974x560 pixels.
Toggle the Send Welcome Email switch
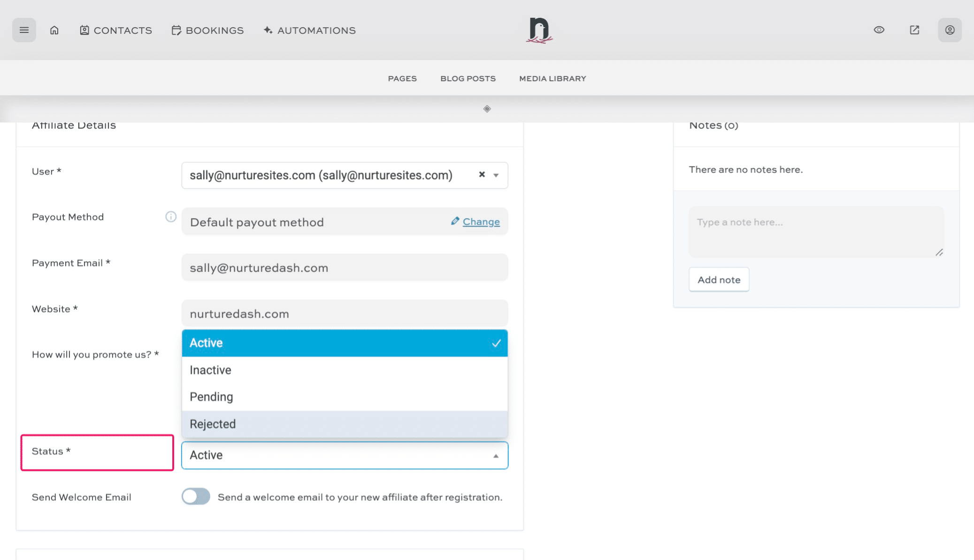(196, 497)
